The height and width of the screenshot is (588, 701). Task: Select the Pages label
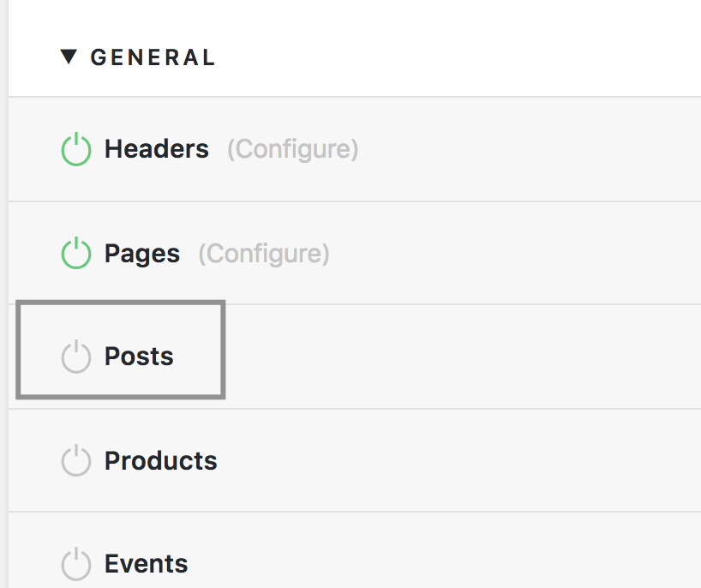[x=142, y=254]
